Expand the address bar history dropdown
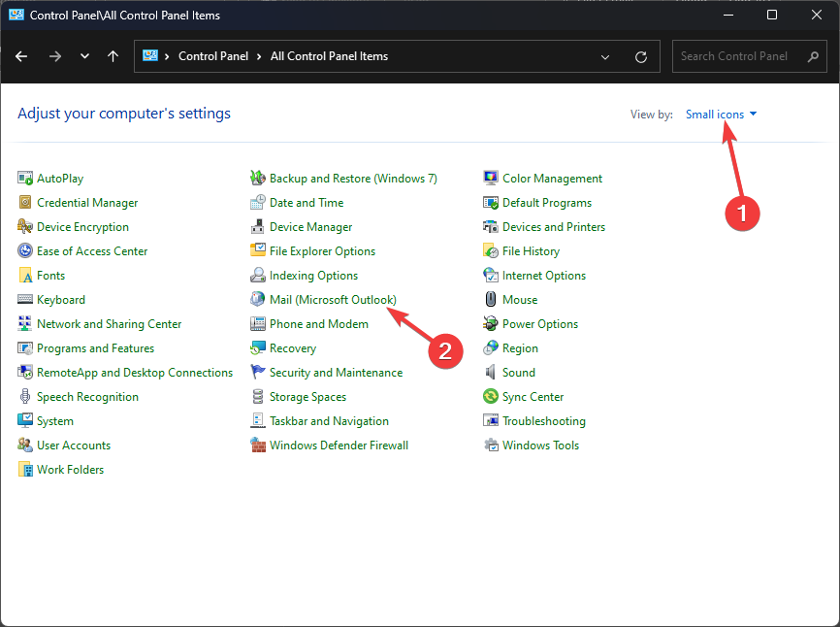Screen dimensions: 840x627 click(x=605, y=57)
